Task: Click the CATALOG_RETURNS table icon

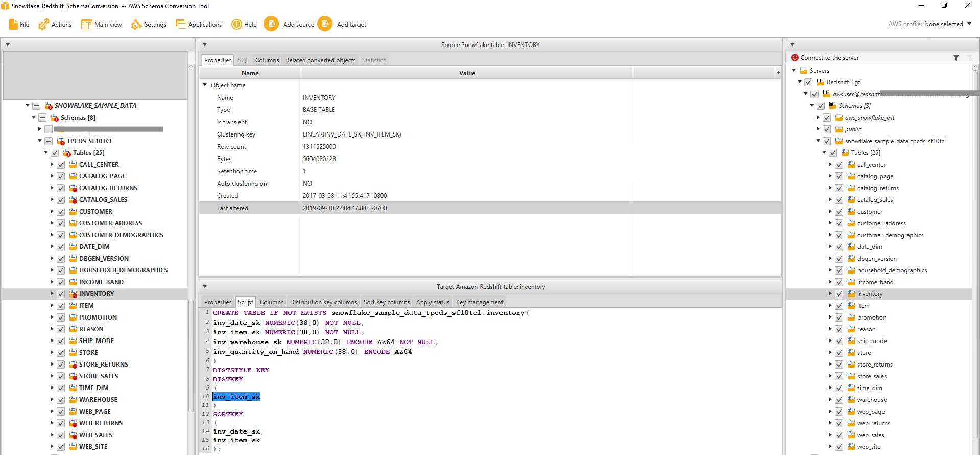Action: coord(73,188)
